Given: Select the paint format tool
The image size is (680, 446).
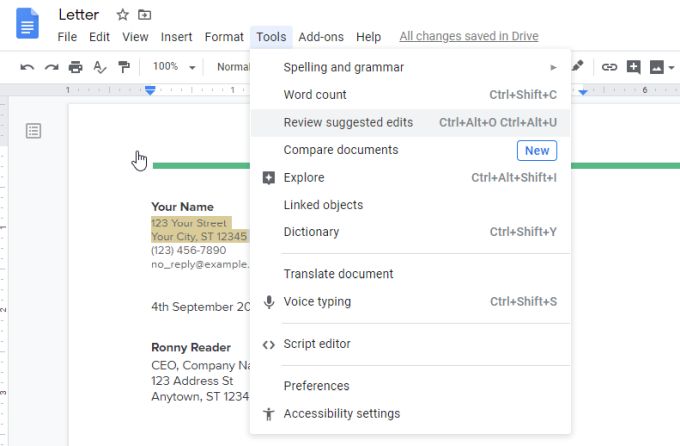Looking at the screenshot, I should click(x=124, y=67).
